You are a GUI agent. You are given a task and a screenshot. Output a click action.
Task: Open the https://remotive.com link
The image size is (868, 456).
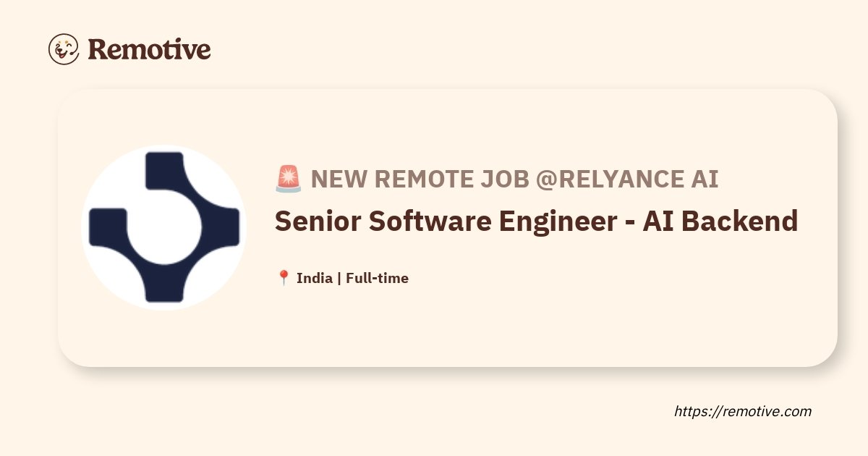coord(743,411)
